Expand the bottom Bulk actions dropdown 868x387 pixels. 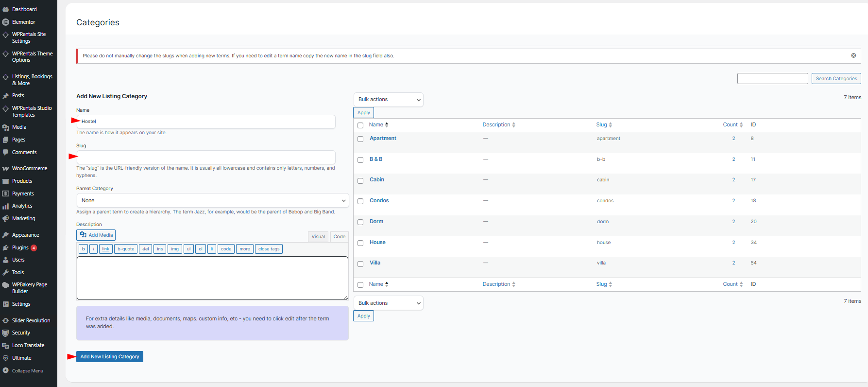388,303
